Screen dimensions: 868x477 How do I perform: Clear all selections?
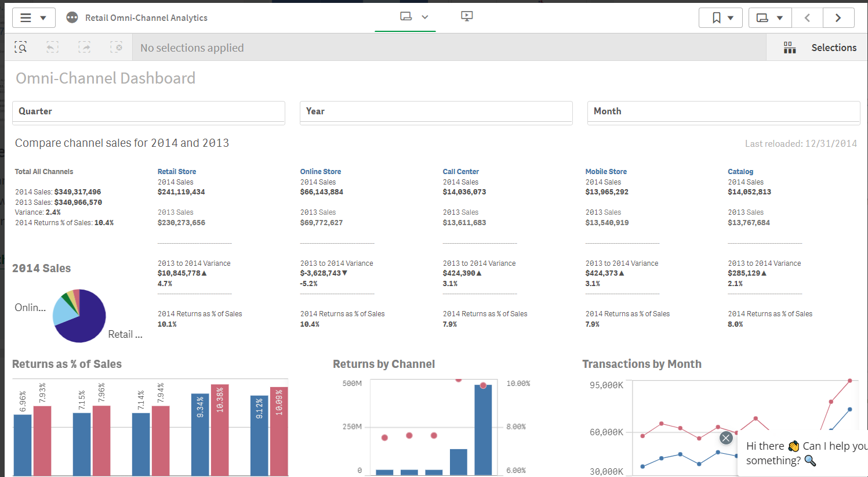[x=117, y=48]
